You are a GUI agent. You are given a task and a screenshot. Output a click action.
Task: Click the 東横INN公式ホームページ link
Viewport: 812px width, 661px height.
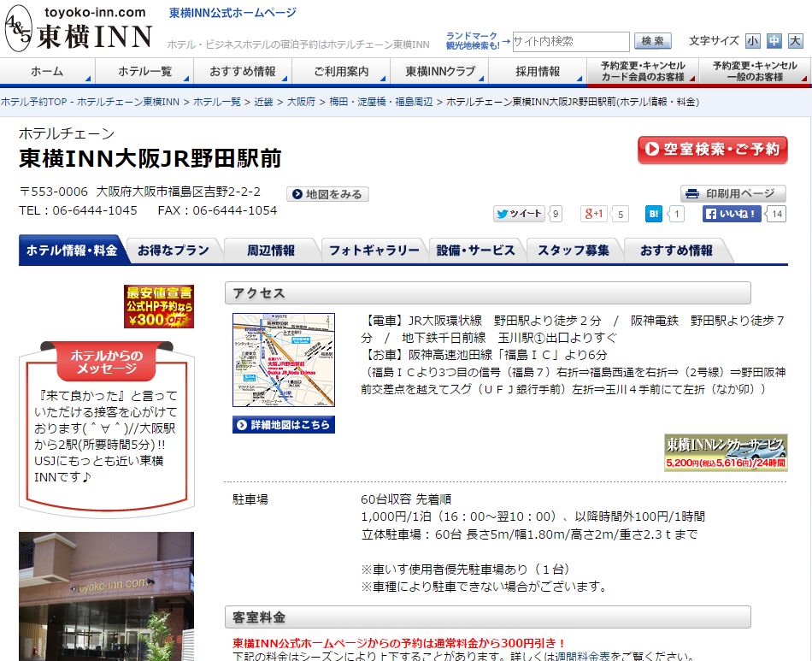(232, 13)
